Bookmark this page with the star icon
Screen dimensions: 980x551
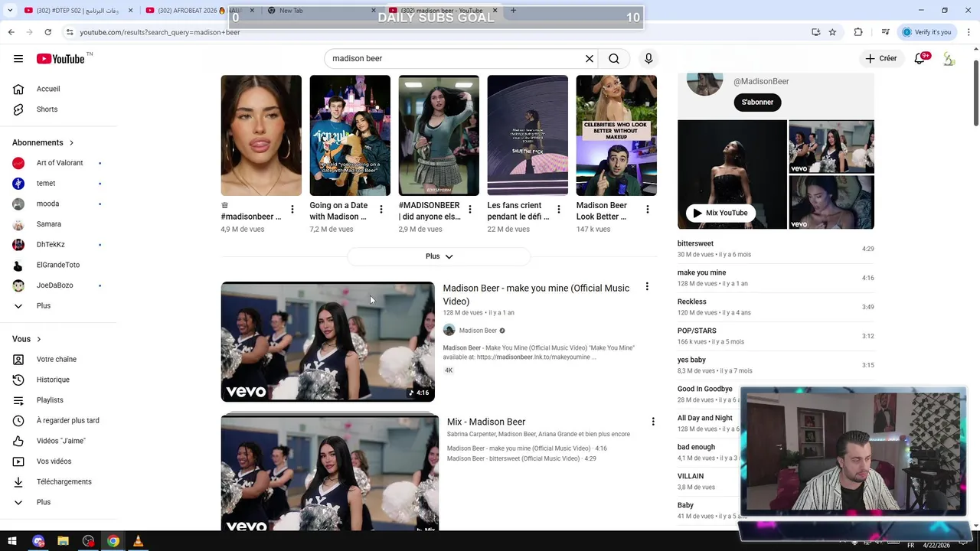pyautogui.click(x=832, y=32)
